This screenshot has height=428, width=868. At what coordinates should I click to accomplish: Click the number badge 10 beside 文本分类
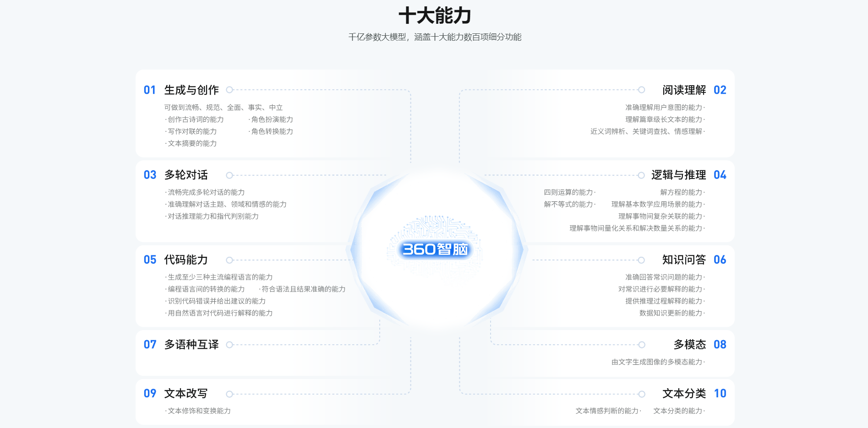coord(720,393)
